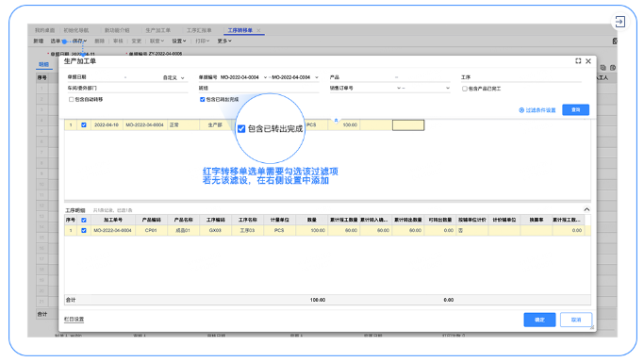Click the 联查 dropdown in toolbar

click(157, 41)
